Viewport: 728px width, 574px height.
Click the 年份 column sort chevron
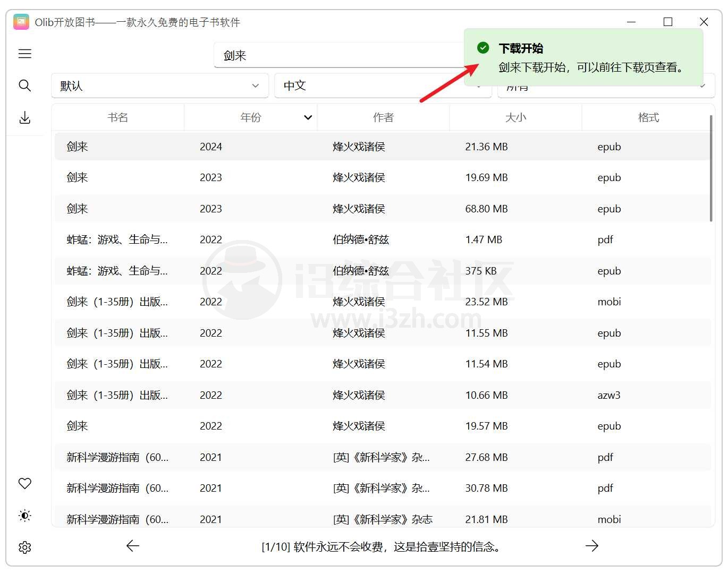[x=308, y=117]
